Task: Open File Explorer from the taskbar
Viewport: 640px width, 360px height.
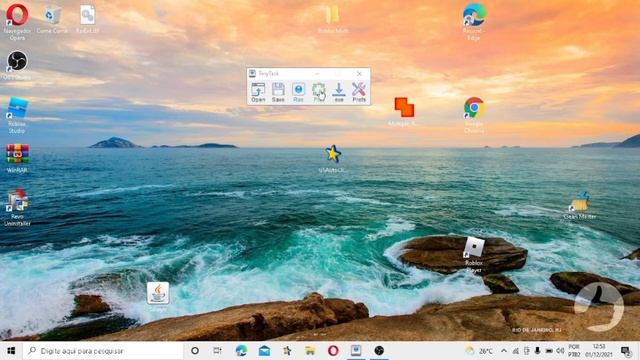Action: pyautogui.click(x=310, y=351)
